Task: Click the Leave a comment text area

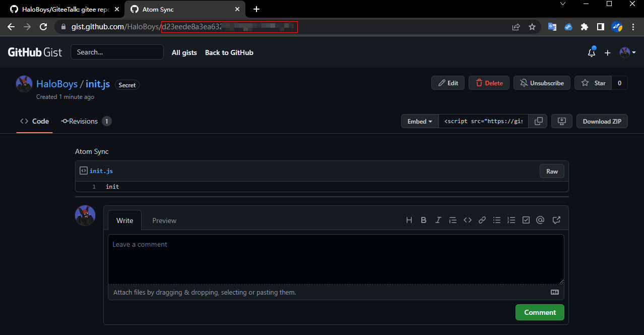Action: click(x=336, y=259)
